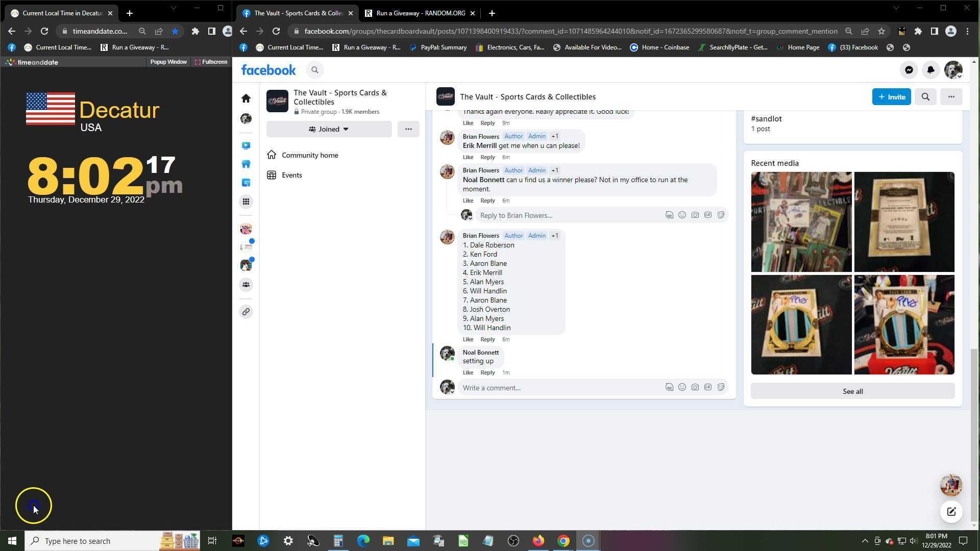The width and height of the screenshot is (980, 551).
Task: Bookmark timeanddate page with star
Action: tap(175, 32)
